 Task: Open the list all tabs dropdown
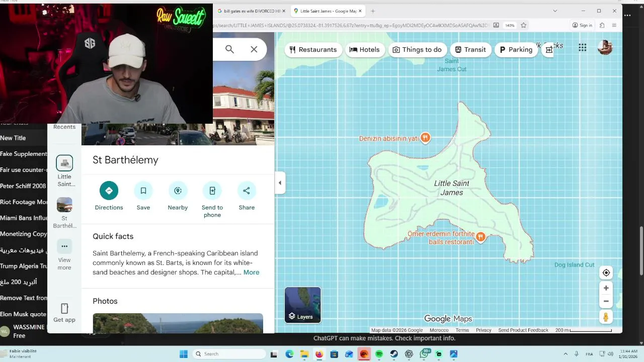[x=555, y=11]
